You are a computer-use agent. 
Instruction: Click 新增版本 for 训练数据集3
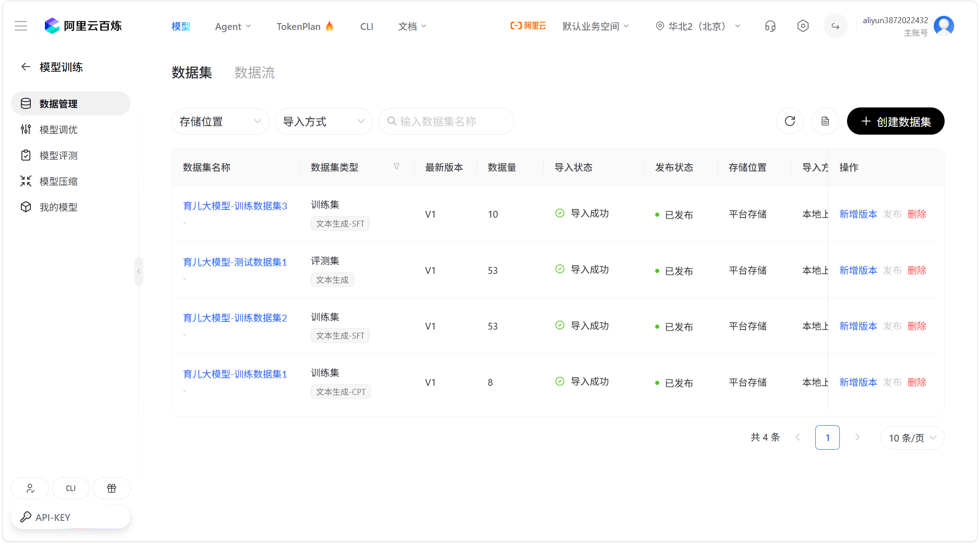point(858,214)
